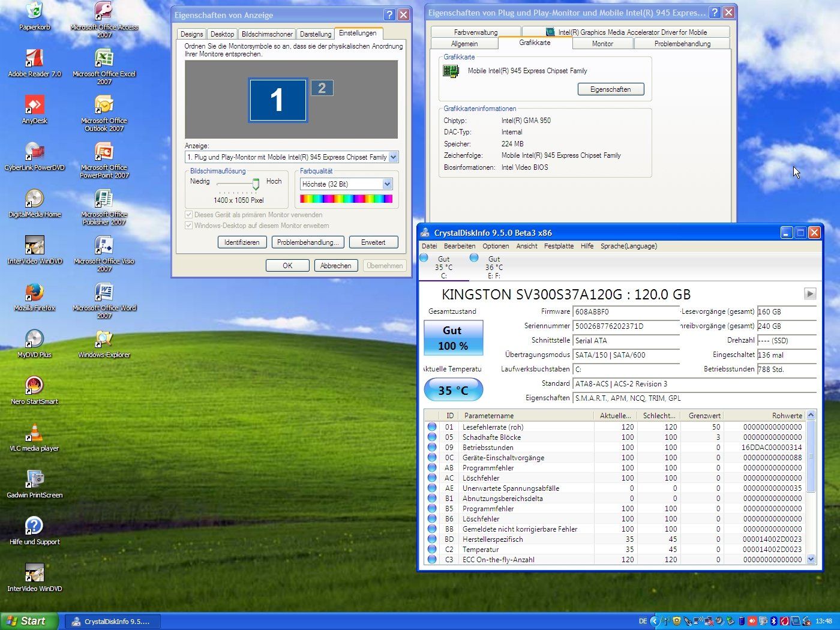Select the Microsoft Office Access 2007 icon
Viewport: 840px width, 630px height.
point(104,19)
